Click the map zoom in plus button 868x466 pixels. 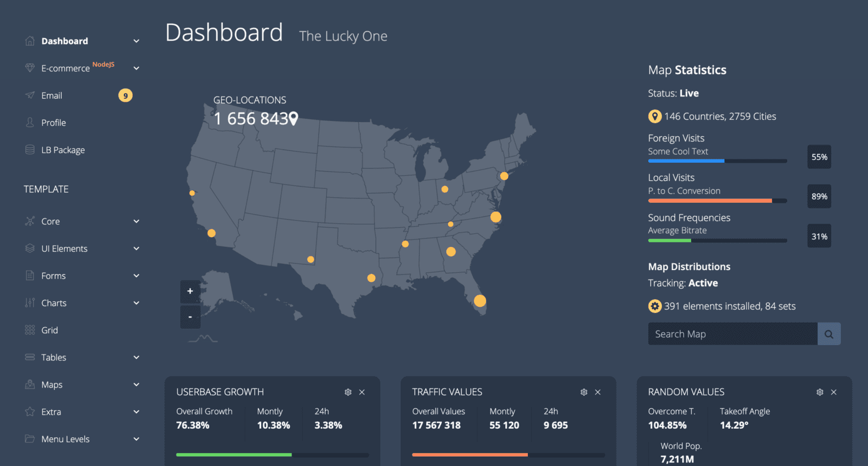[x=190, y=291]
